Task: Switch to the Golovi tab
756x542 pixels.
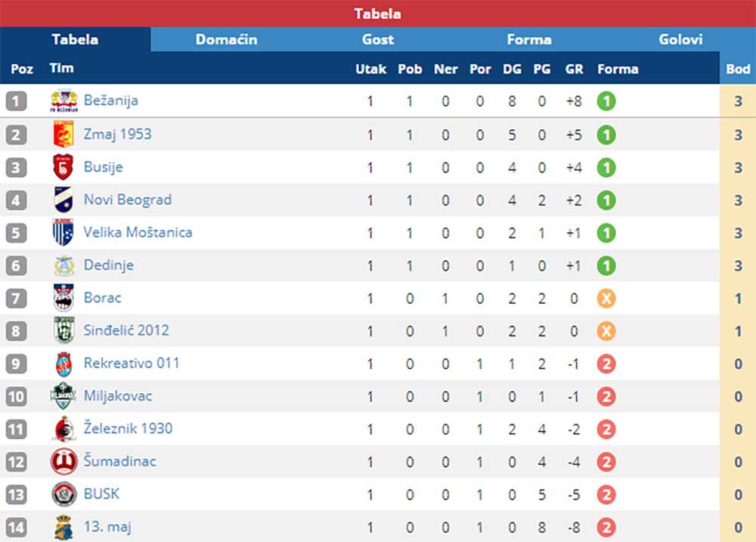Action: coord(680,39)
